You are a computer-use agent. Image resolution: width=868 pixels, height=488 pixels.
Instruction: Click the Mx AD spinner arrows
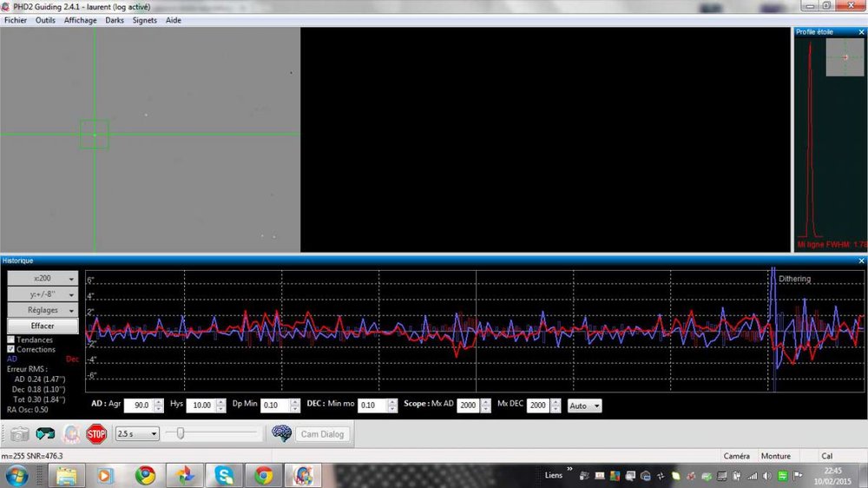485,406
